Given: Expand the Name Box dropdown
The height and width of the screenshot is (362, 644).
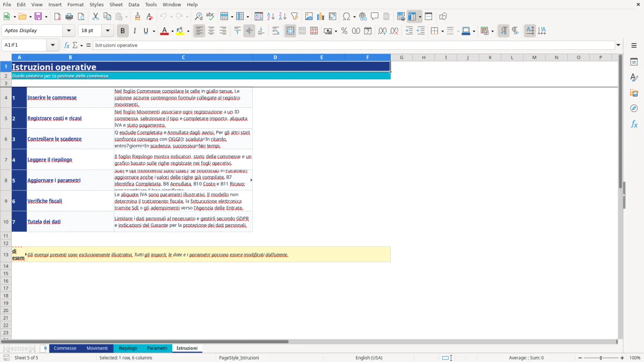Looking at the screenshot, I should click(53, 45).
